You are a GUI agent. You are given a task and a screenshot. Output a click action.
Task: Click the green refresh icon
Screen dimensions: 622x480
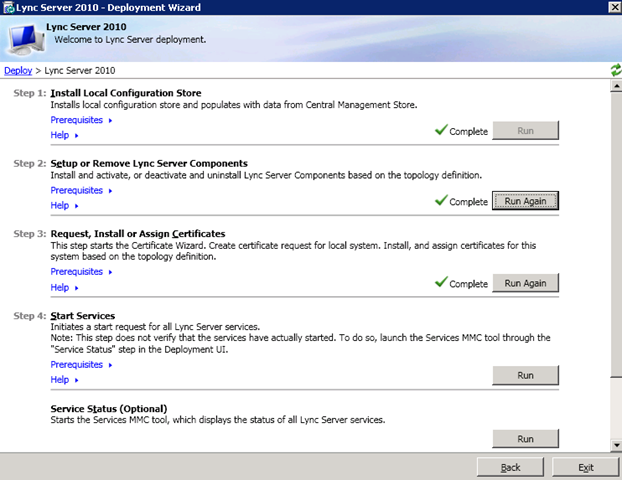coord(615,70)
